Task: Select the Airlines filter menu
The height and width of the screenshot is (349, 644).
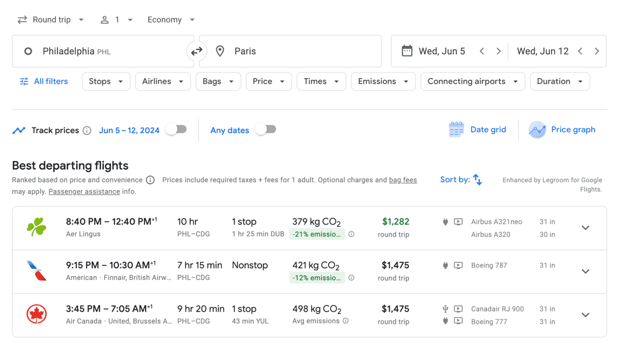Action: click(x=162, y=81)
